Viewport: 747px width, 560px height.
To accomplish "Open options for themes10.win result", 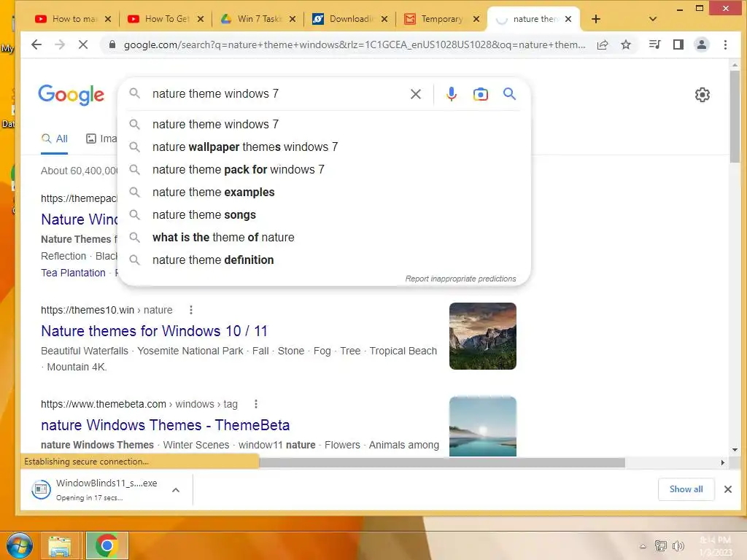I will tap(191, 310).
